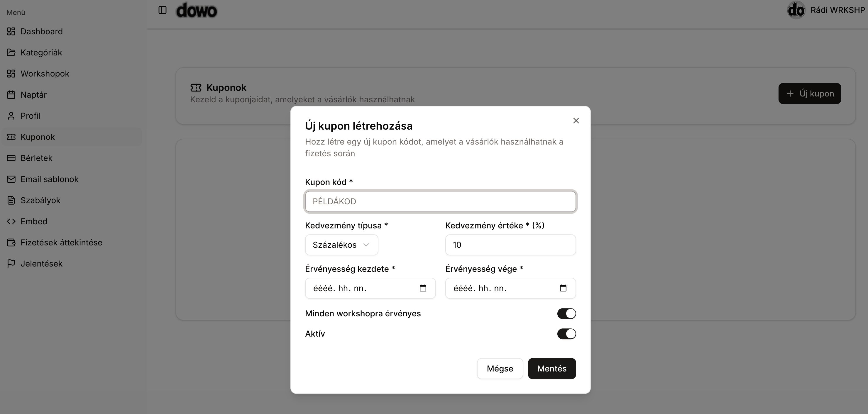Go to Fizetések áttekintése page
868x414 pixels.
tap(61, 242)
